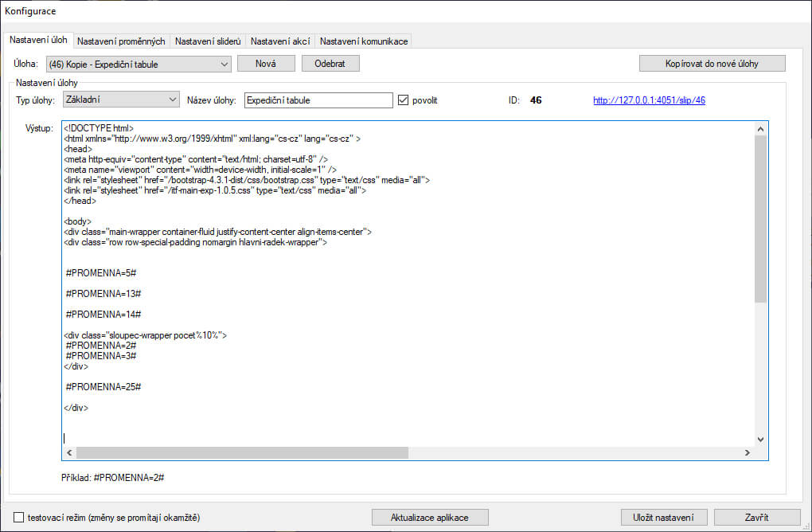
Task: Save settings with Uložit nastavení
Action: point(663,518)
